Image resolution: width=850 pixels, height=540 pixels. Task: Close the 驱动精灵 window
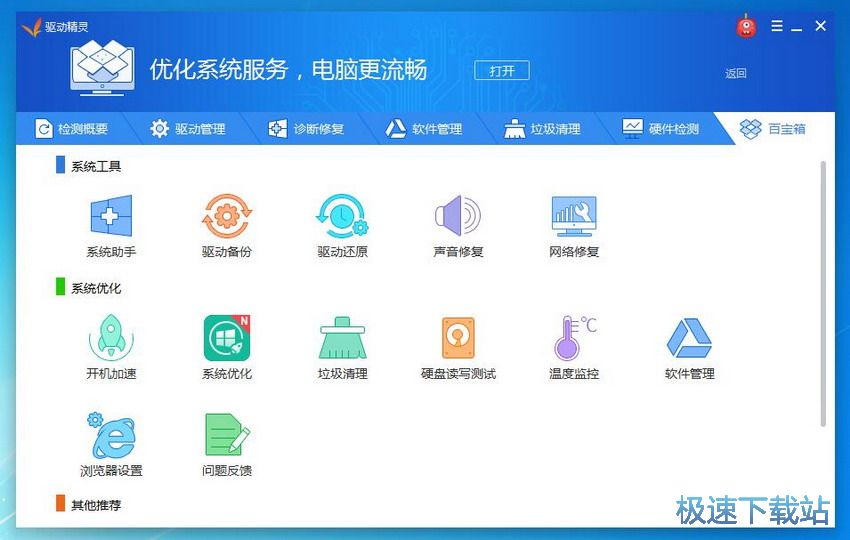[820, 25]
